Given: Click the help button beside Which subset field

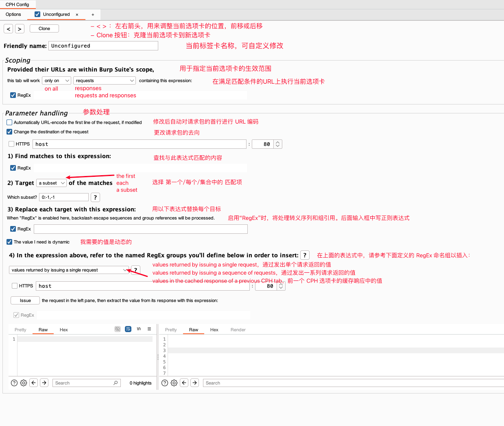Looking at the screenshot, I should [95, 197].
